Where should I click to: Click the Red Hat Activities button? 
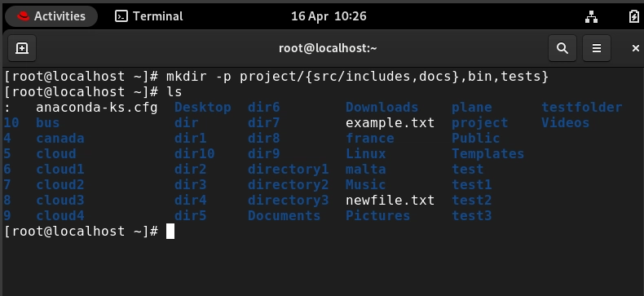tap(51, 16)
